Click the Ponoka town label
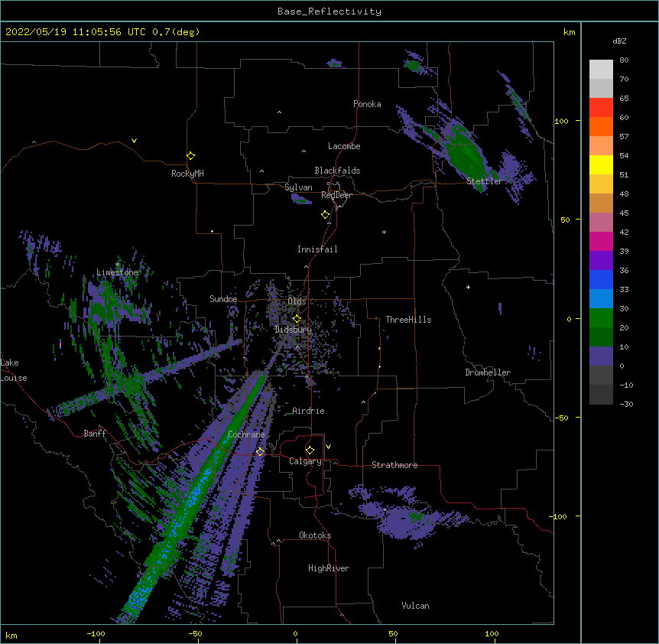Screen dimensions: 659x644 (x=367, y=104)
